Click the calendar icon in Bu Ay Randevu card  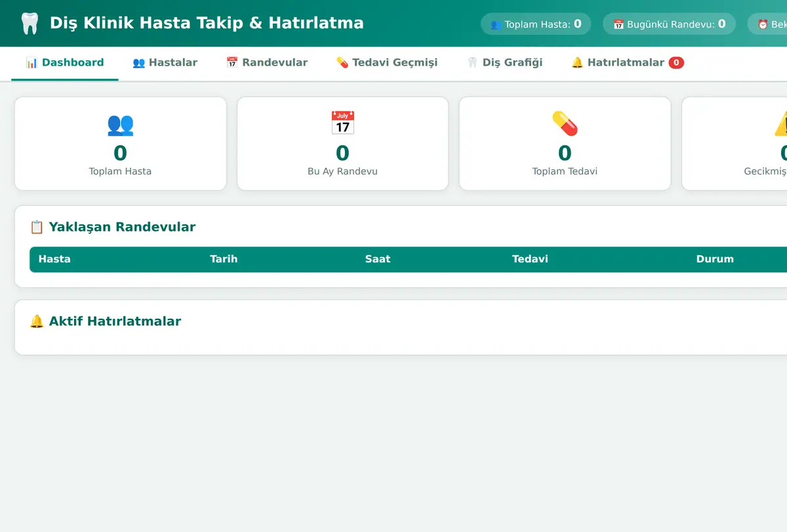tap(342, 123)
